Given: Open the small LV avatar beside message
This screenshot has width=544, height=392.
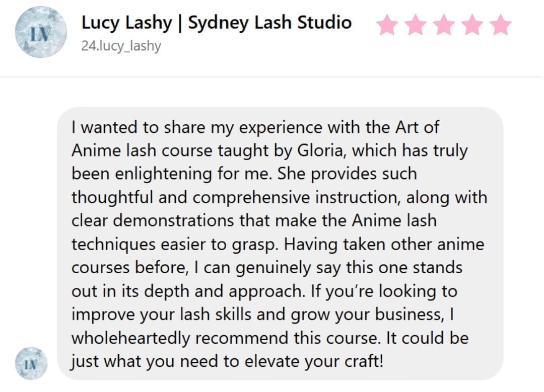Looking at the screenshot, I should tap(31, 363).
